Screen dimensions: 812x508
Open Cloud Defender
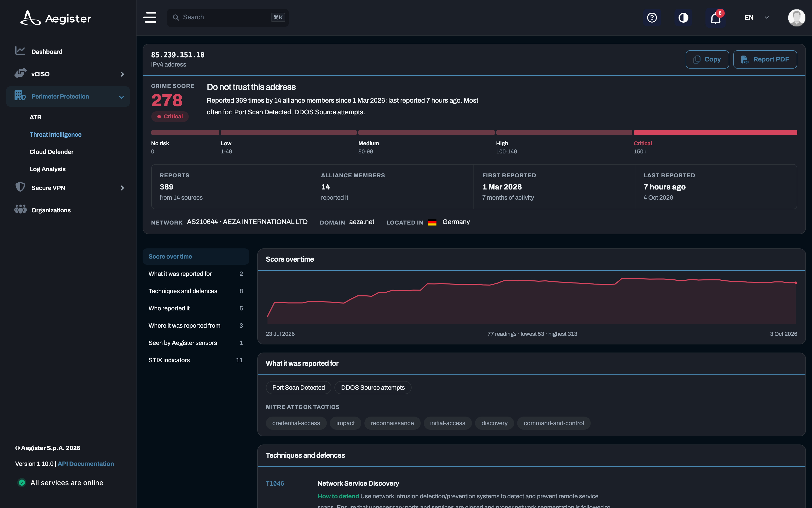point(51,152)
